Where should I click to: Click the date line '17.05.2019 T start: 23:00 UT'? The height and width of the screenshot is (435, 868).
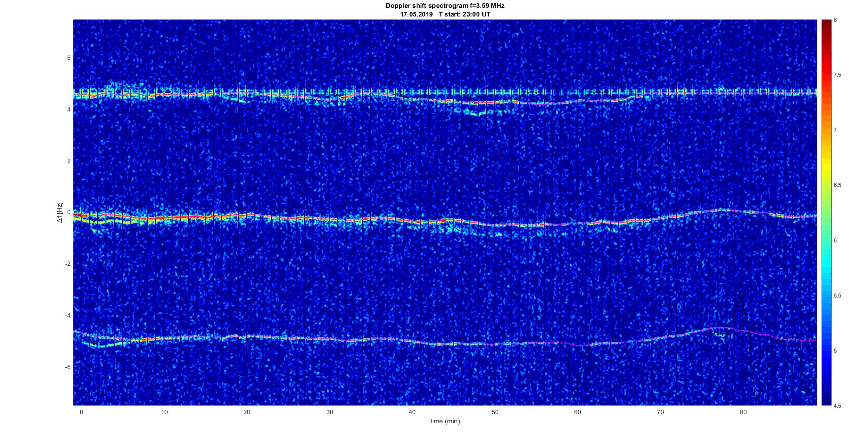[x=445, y=14]
